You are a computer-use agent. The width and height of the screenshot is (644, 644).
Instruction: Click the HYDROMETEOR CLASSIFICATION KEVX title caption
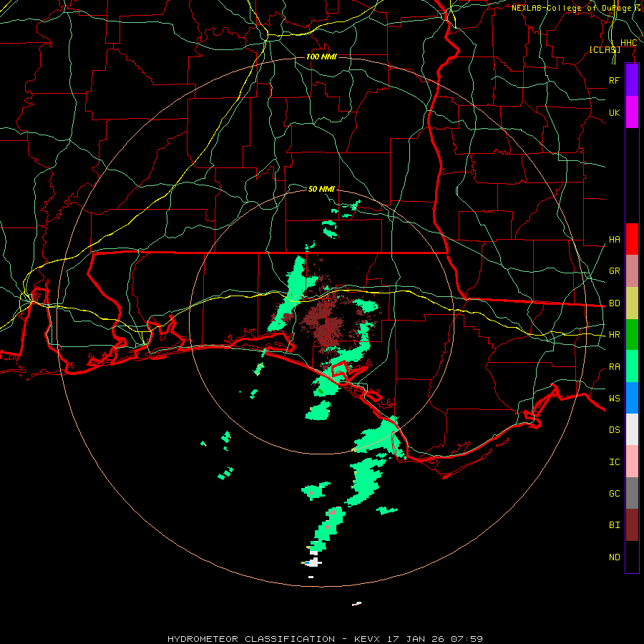(x=325, y=639)
